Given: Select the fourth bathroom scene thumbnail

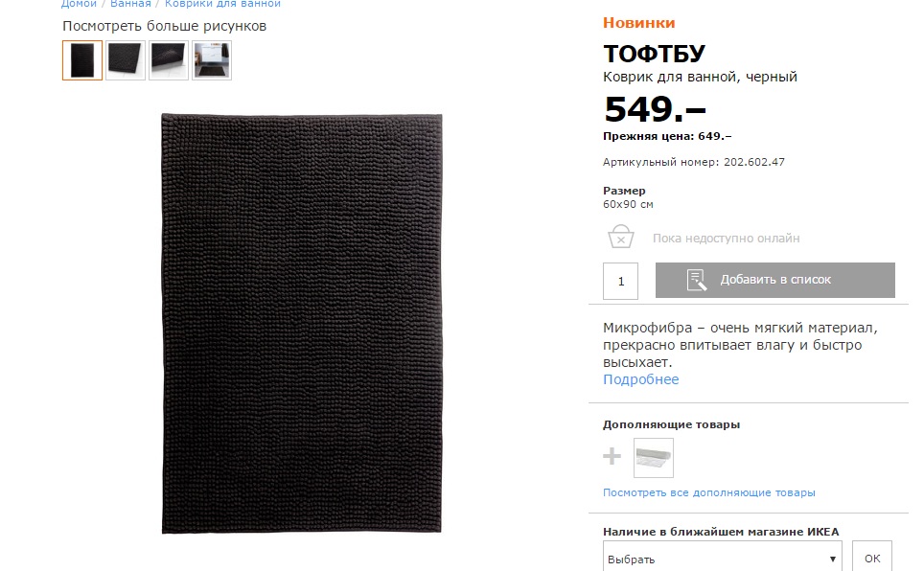Looking at the screenshot, I should (212, 60).
